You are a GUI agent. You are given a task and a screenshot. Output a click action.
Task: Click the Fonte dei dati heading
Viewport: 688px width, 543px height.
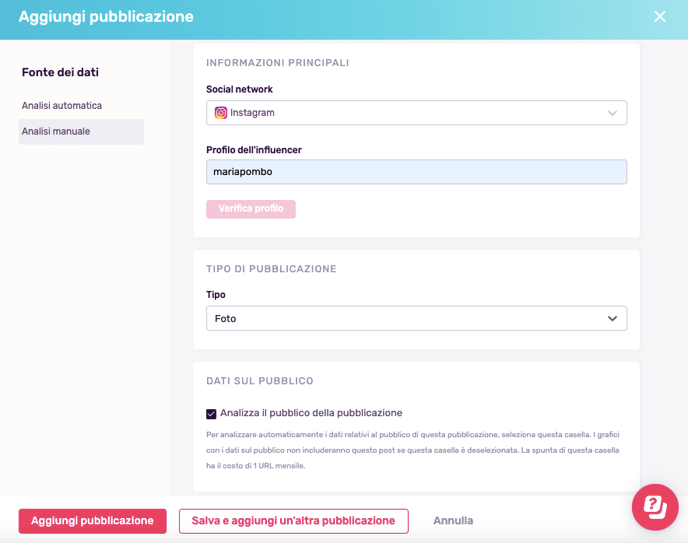point(60,72)
